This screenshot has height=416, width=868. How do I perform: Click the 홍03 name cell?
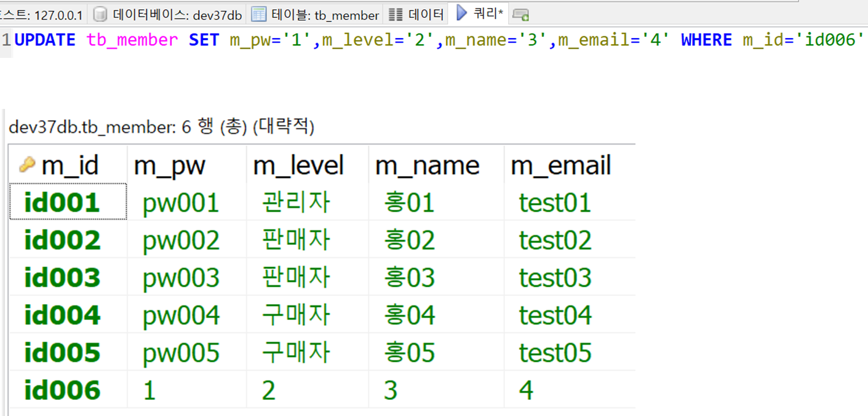click(436, 277)
